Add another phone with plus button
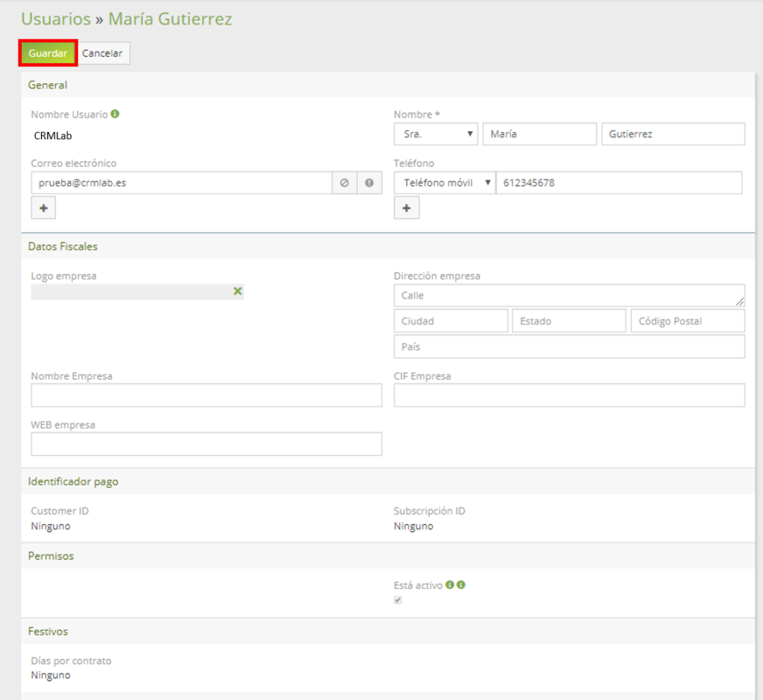The height and width of the screenshot is (700, 763). click(x=406, y=208)
